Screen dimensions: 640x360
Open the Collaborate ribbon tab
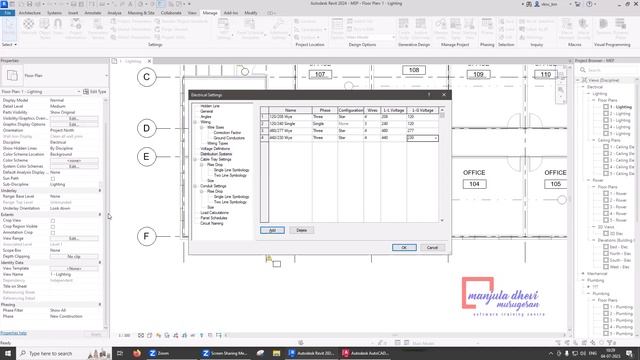coord(171,13)
